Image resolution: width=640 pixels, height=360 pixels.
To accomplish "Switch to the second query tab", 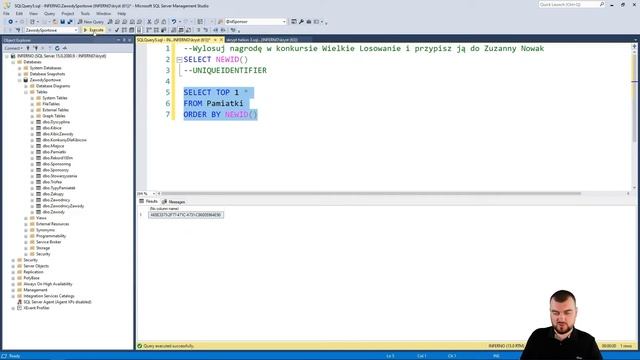I will coord(262,40).
